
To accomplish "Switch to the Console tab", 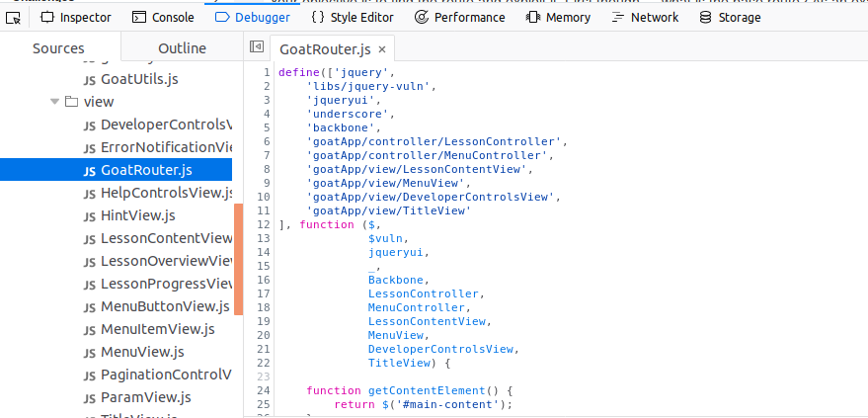I will coord(163,17).
